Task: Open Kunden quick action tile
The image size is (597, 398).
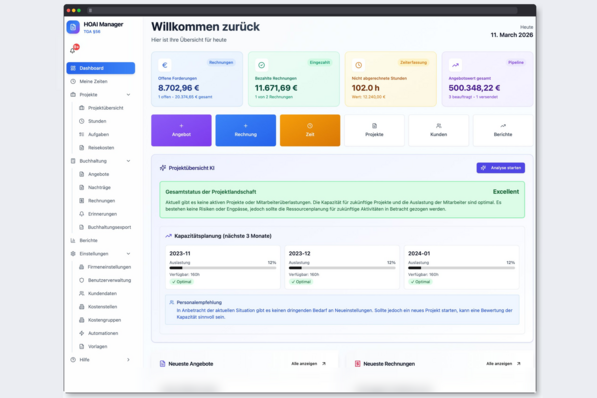Action: point(439,130)
